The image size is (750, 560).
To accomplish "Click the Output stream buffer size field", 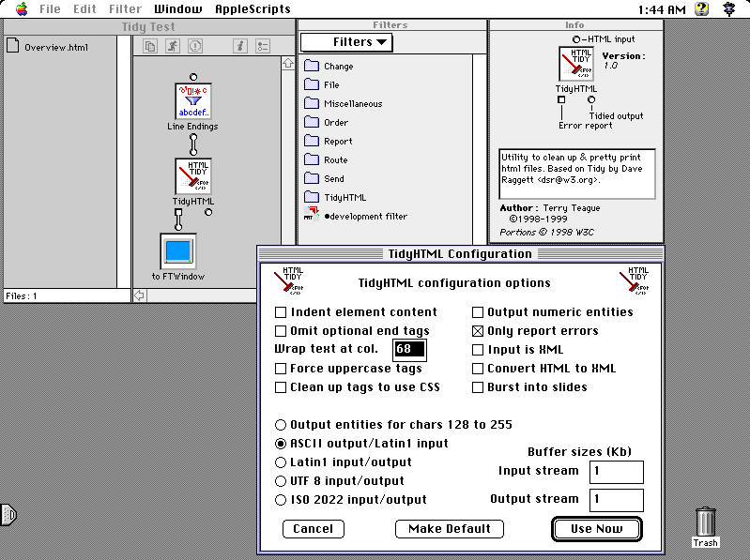I will pos(617,500).
